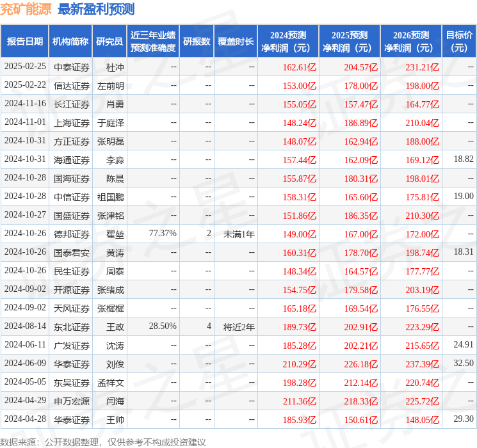The width and height of the screenshot is (477, 448).
Task: Click the 覆盖时长 column header
Action: tap(236, 42)
